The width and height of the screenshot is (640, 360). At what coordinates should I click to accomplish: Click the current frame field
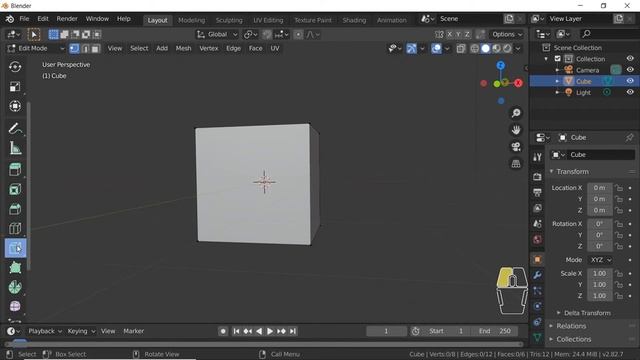coord(386,331)
